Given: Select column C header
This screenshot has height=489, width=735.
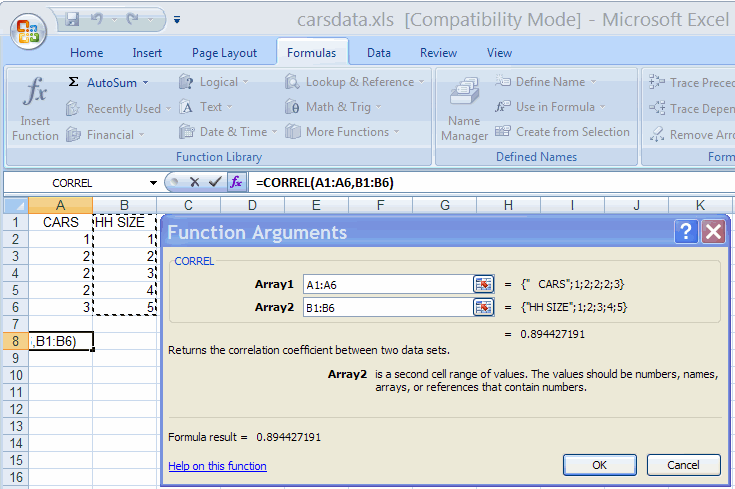Looking at the screenshot, I should coord(188,205).
